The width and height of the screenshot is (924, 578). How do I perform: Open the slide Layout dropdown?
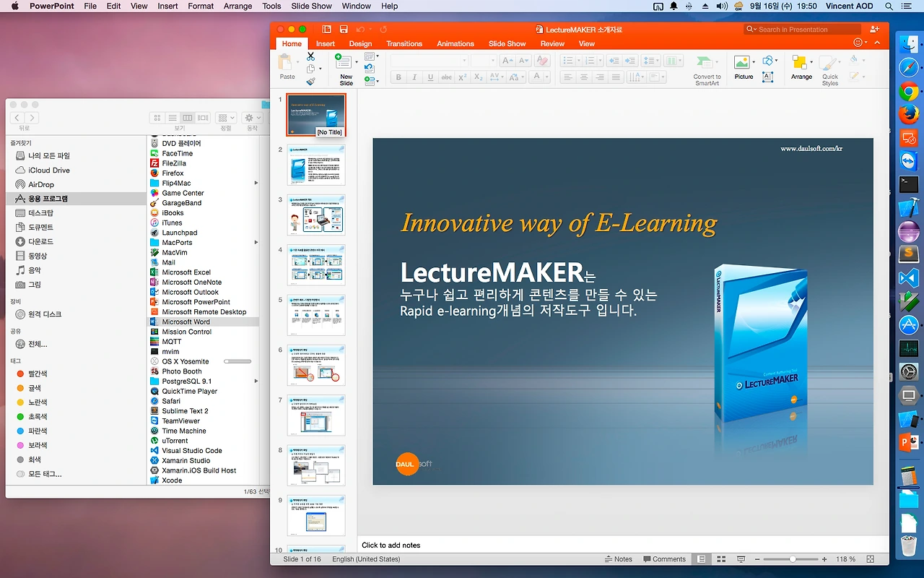click(x=371, y=56)
